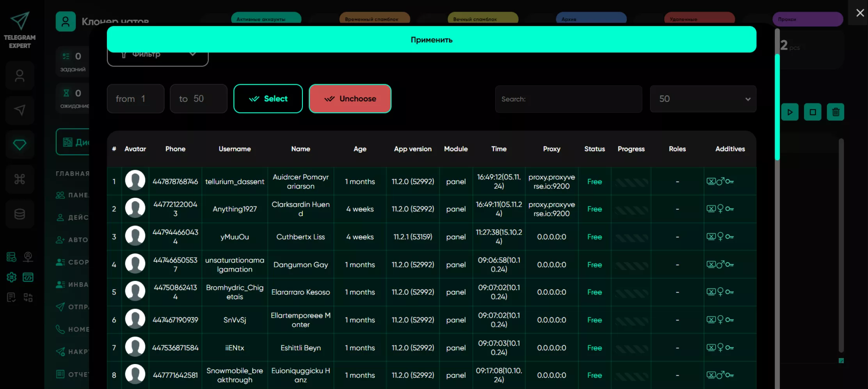Open the database sidebar section
This screenshot has height=389, width=868.
(20, 214)
